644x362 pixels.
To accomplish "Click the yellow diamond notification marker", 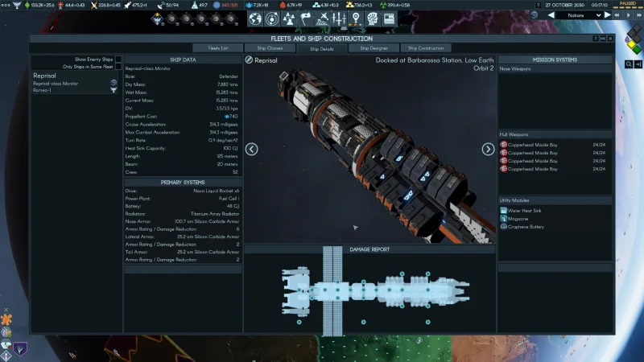I will pos(632,44).
